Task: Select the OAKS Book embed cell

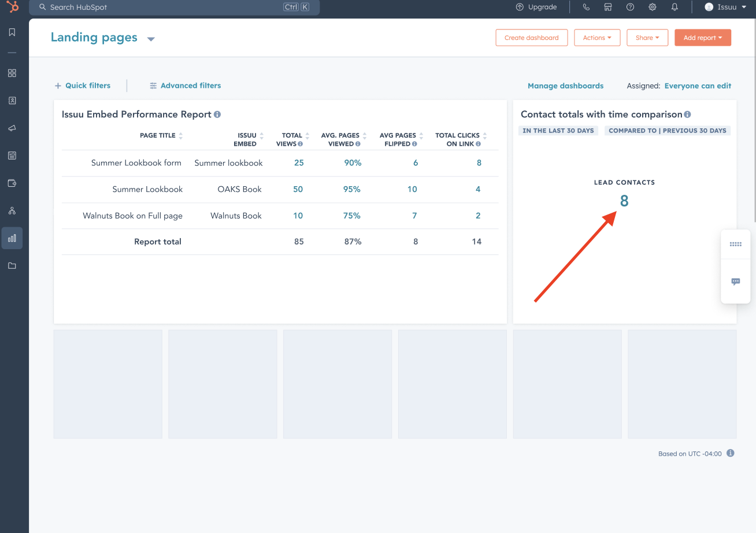Action: tap(240, 189)
